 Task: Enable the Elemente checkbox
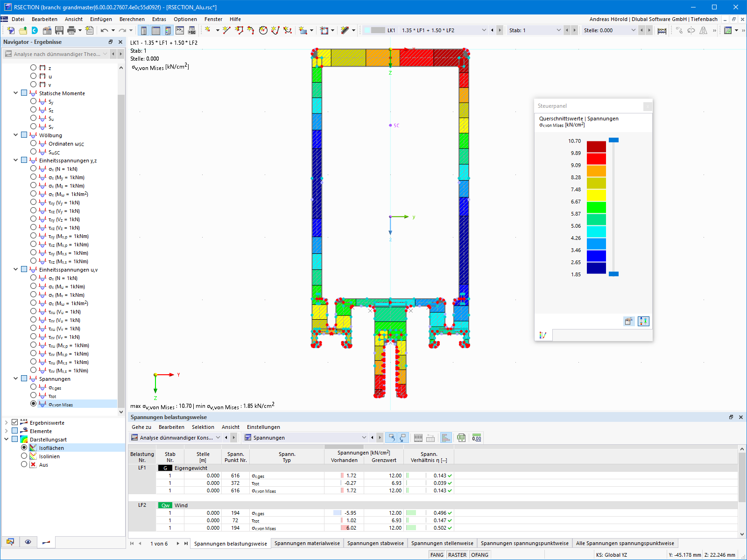14,431
